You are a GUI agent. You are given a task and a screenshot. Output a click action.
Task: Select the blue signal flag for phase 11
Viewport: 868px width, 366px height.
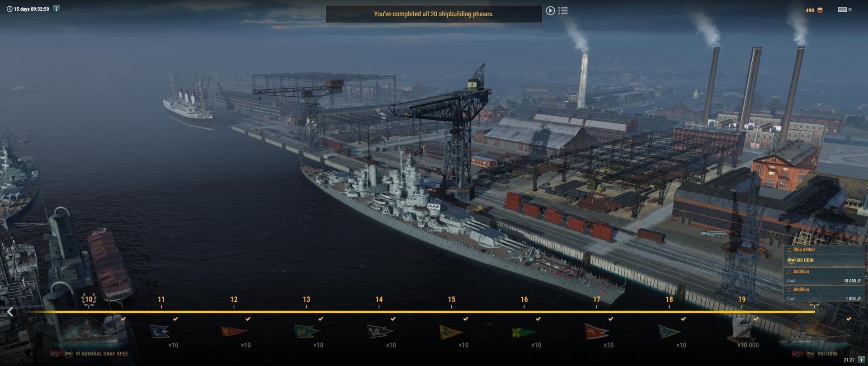pyautogui.click(x=160, y=332)
